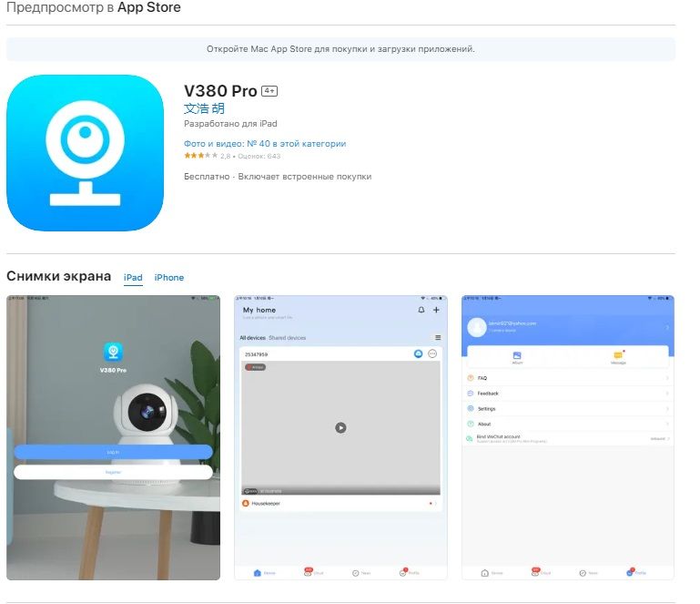Open the Settings row in profile
The height and width of the screenshot is (604, 700).
tap(567, 409)
